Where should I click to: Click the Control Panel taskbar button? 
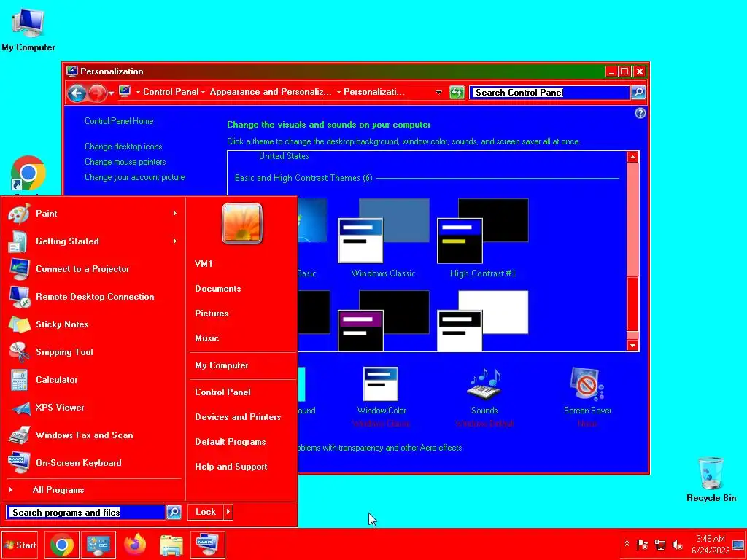(x=98, y=544)
